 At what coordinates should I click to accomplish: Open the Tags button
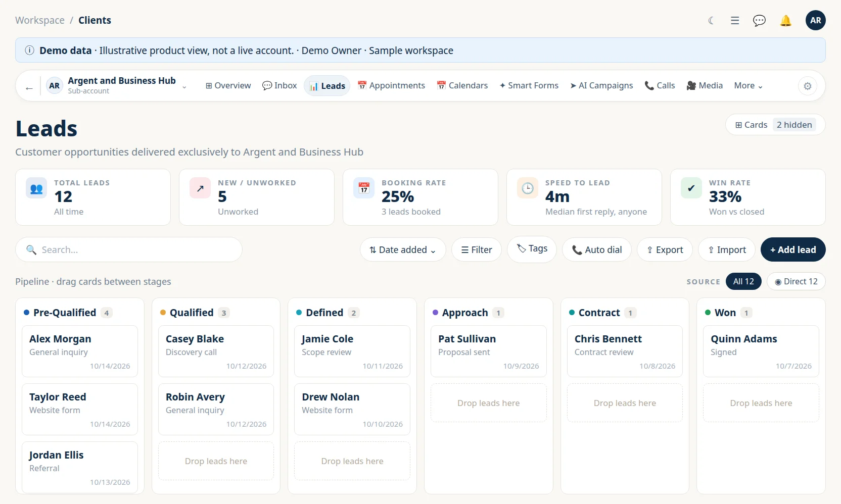click(x=532, y=249)
